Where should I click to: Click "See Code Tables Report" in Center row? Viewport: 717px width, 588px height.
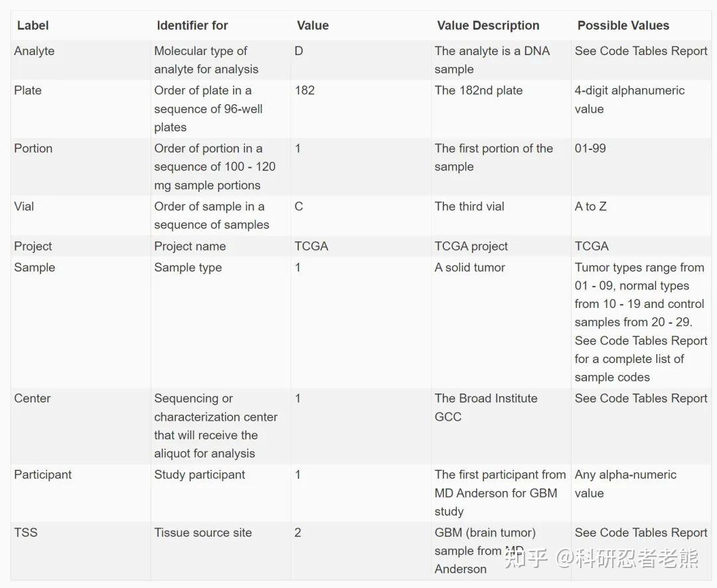(641, 398)
